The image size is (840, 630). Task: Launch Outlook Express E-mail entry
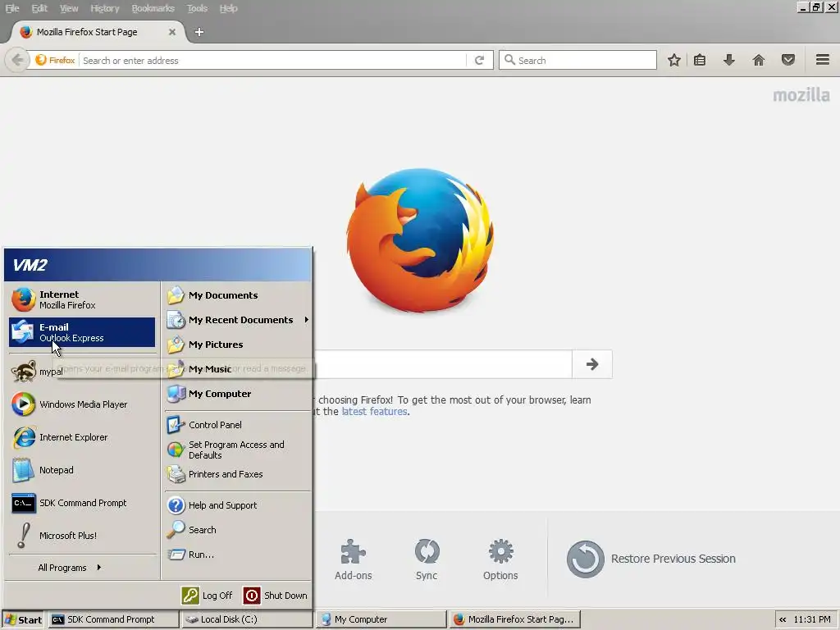(x=82, y=332)
